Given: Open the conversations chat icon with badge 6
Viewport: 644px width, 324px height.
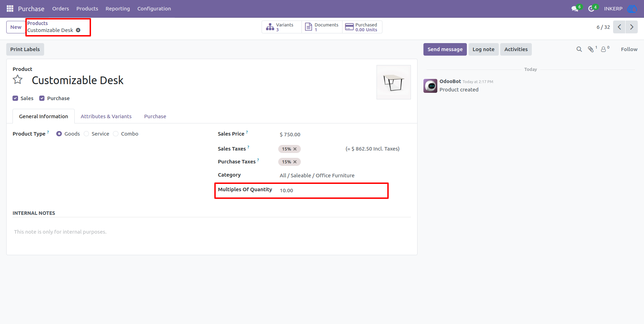Looking at the screenshot, I should (x=575, y=9).
